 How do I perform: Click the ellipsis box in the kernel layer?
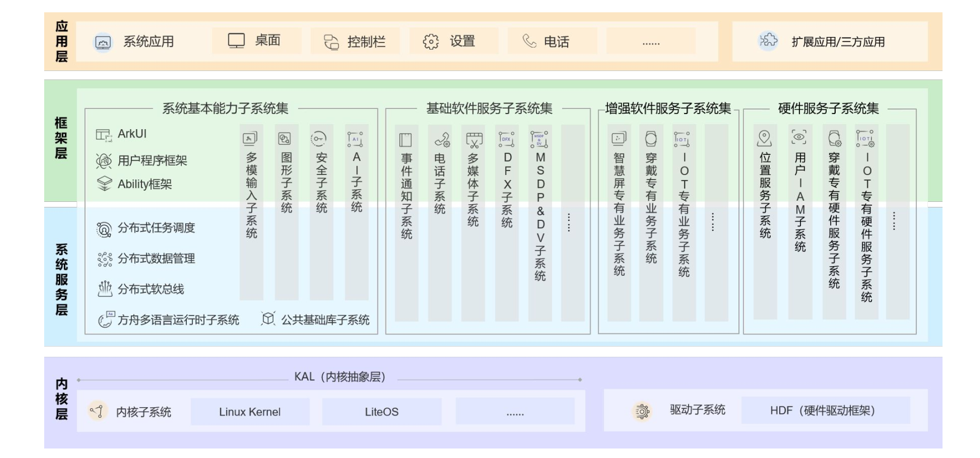[515, 412]
